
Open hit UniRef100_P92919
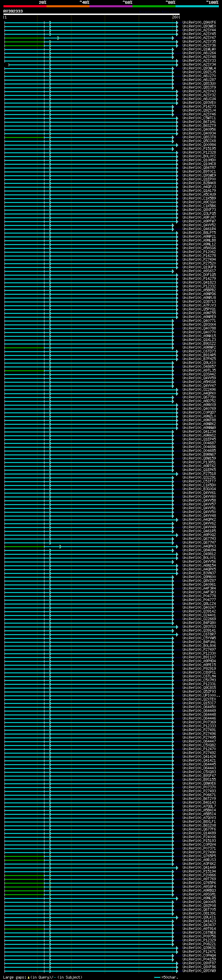click(x=199, y=669)
